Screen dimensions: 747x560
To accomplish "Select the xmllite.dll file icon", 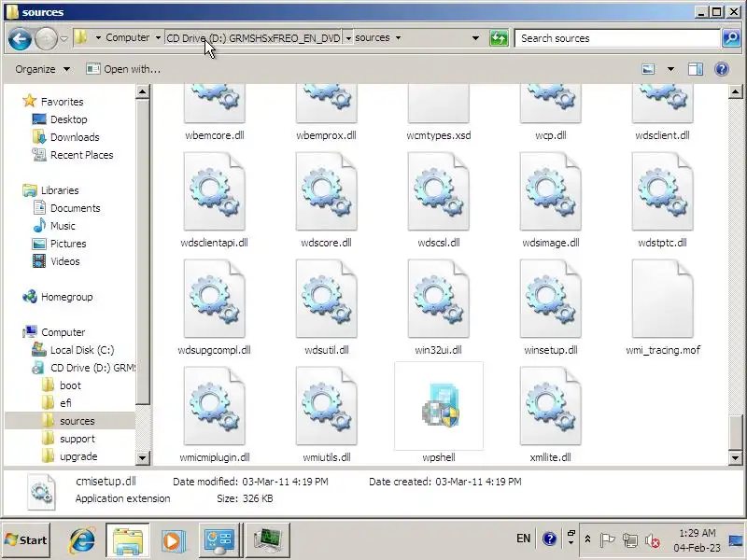I will (550, 406).
